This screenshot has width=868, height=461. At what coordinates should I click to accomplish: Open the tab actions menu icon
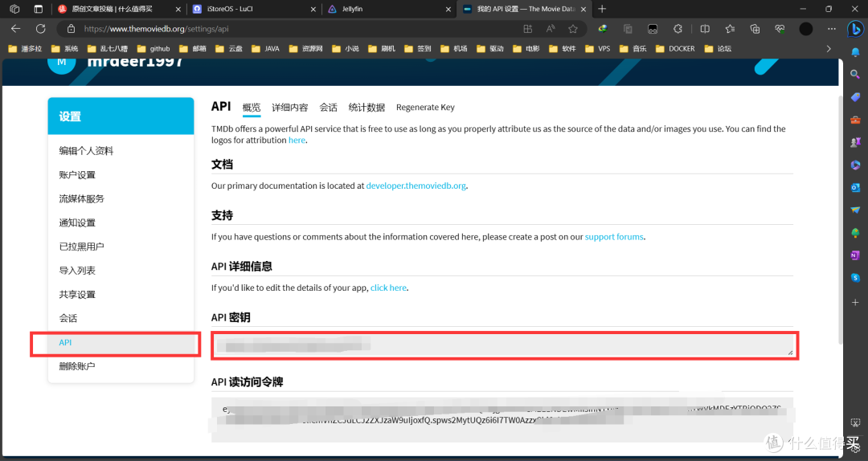click(x=39, y=9)
